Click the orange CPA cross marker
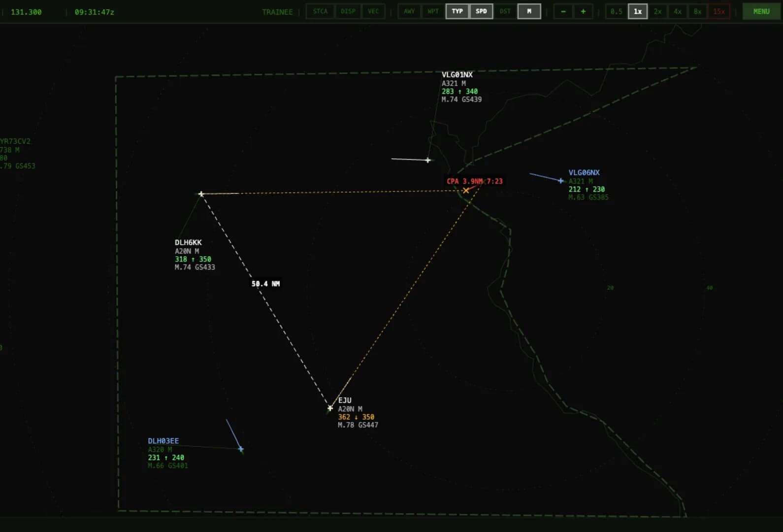 point(466,190)
